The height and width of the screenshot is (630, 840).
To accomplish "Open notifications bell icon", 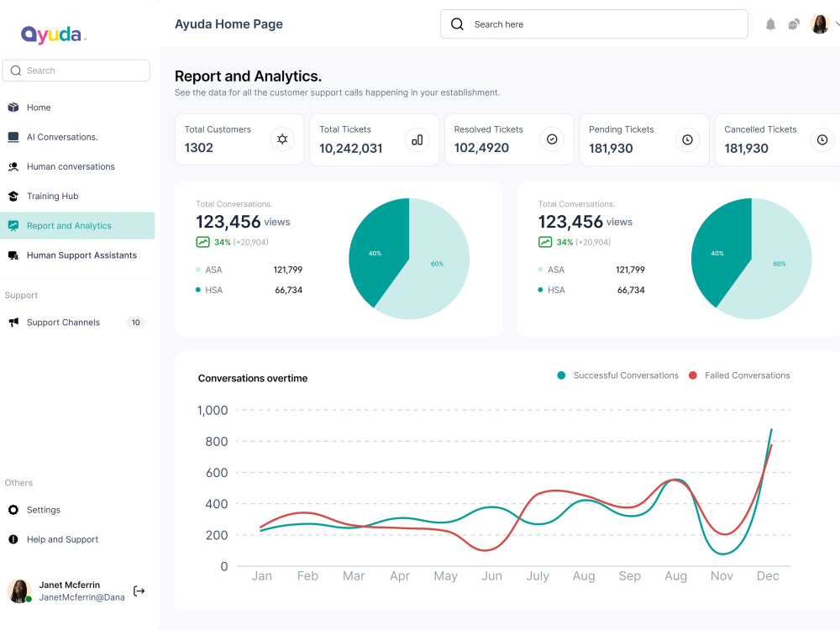I will pyautogui.click(x=770, y=24).
